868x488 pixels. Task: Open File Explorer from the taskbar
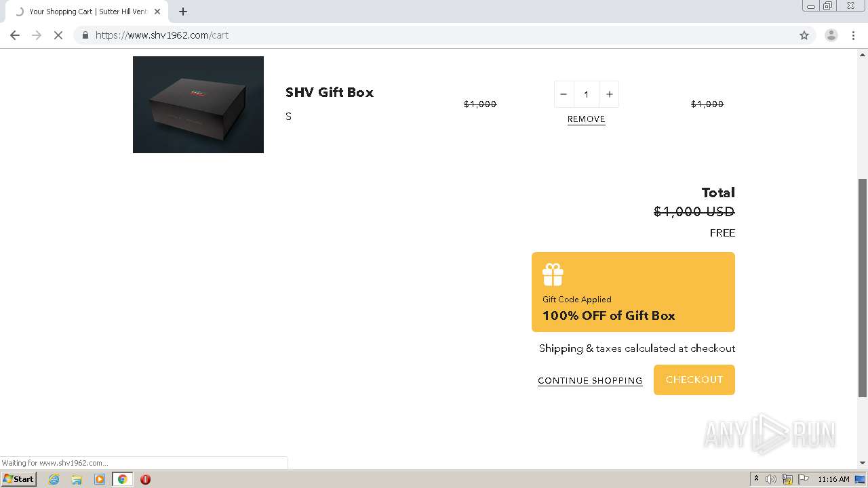click(77, 479)
